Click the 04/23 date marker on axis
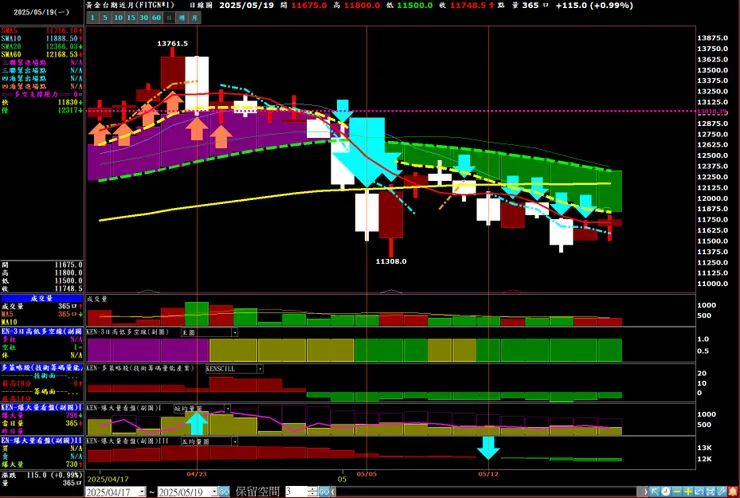 click(x=196, y=473)
